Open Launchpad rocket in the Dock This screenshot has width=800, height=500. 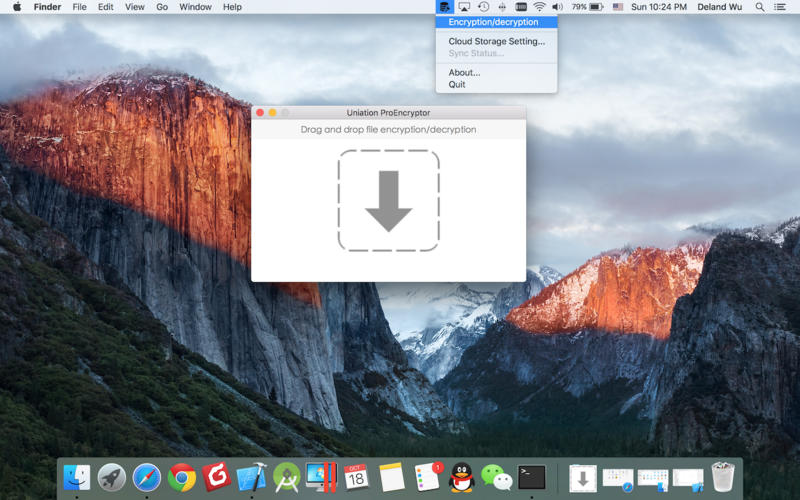tap(111, 478)
